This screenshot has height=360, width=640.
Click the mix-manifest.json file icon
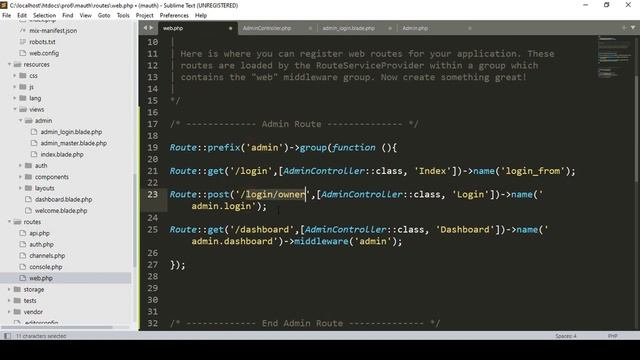click(23, 31)
